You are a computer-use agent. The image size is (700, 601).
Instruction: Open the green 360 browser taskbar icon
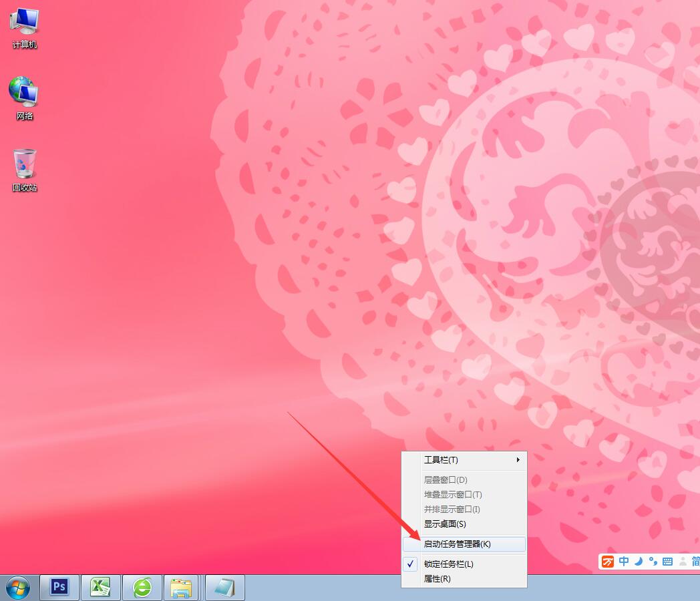click(142, 587)
